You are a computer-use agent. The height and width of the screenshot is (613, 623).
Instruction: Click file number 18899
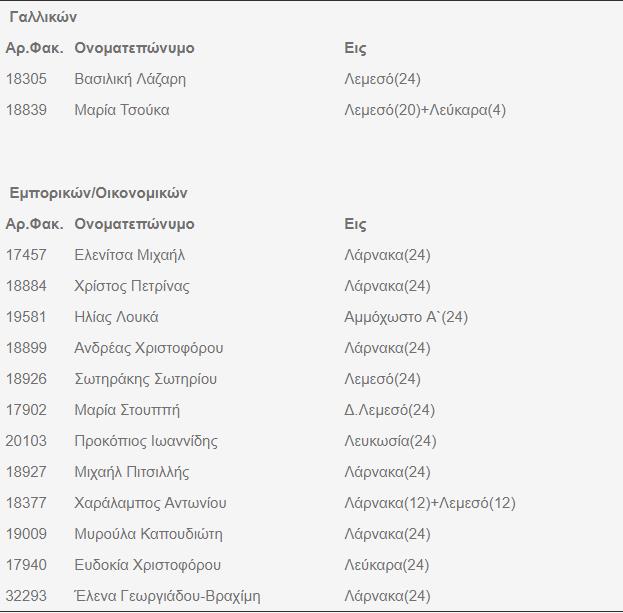point(26,348)
